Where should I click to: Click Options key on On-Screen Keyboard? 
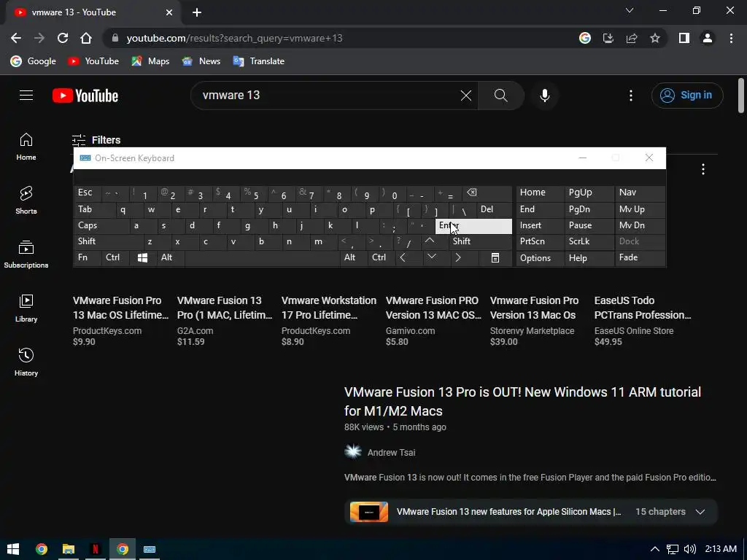(x=541, y=257)
